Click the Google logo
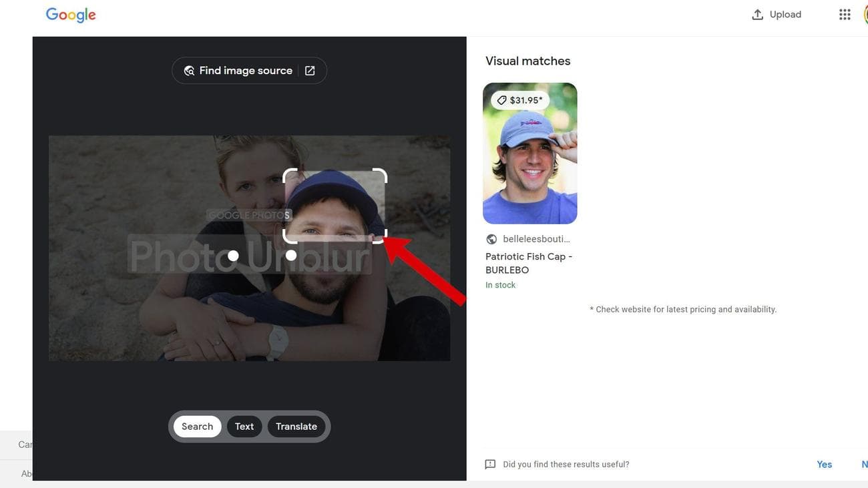The width and height of the screenshot is (868, 488). coord(71,15)
